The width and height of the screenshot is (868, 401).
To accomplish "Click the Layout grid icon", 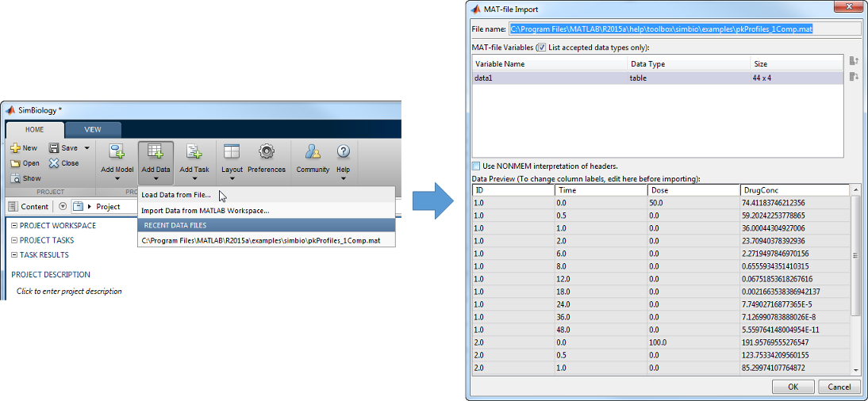I will click(x=232, y=152).
